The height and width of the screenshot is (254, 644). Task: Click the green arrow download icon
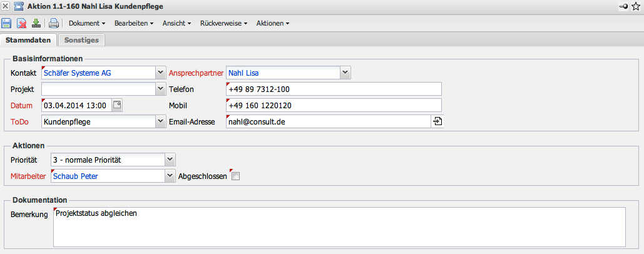click(x=36, y=24)
